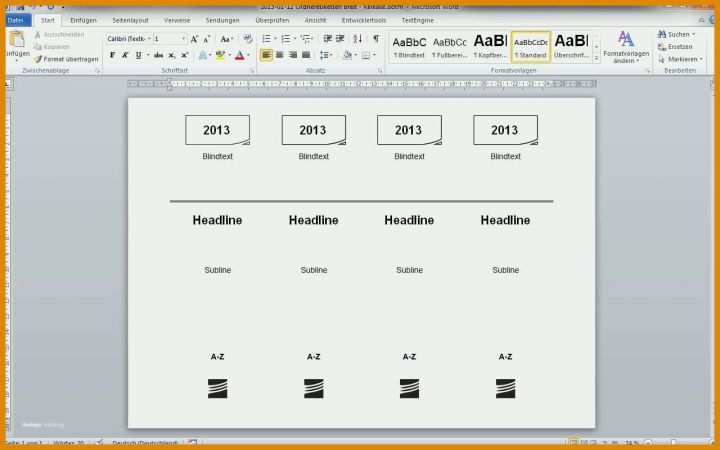Expand numbering library arrow
720x450 pixels.
pyautogui.click(x=294, y=39)
